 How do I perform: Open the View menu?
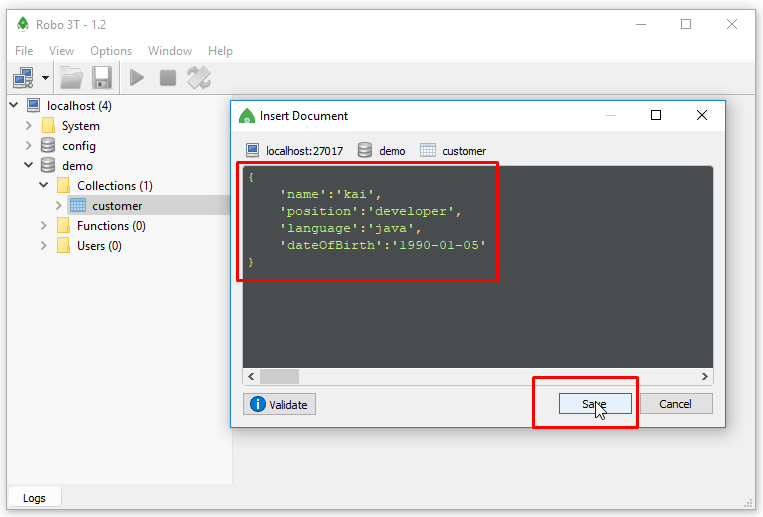coord(61,51)
